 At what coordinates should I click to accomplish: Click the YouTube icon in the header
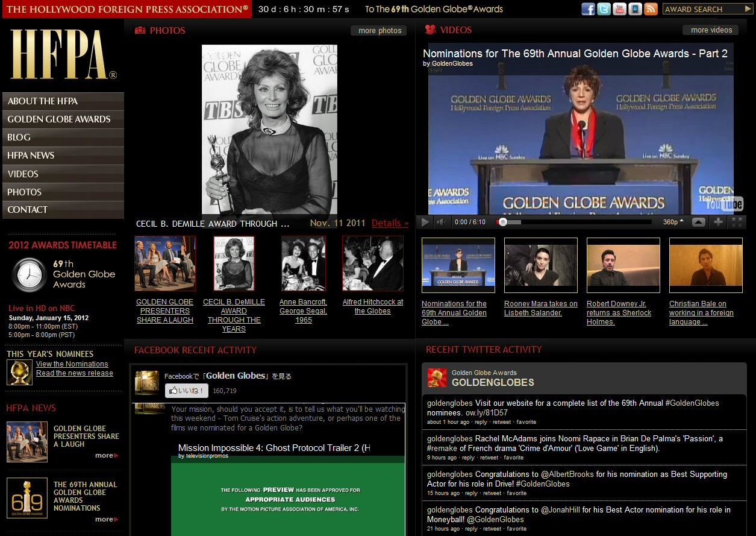[x=620, y=9]
